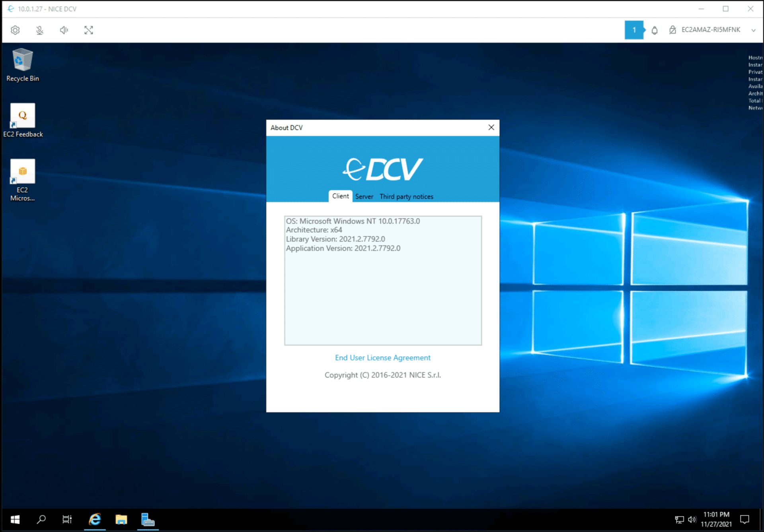The height and width of the screenshot is (532, 764).
Task: Click the OS: Microsoft Windows NT line
Action: [353, 221]
